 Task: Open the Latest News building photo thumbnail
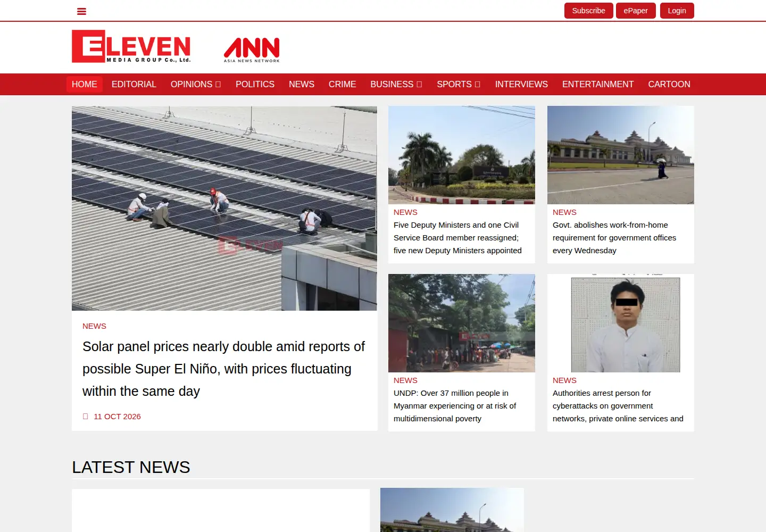tap(452, 510)
